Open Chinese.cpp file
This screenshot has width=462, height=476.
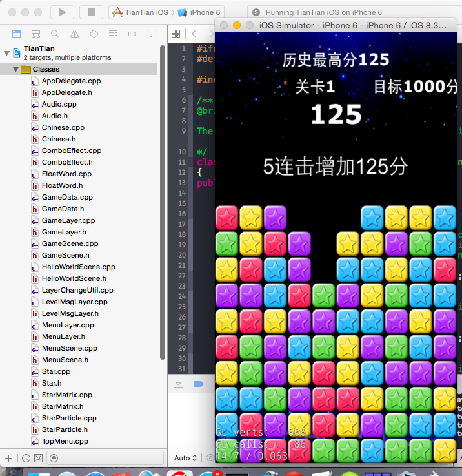(63, 127)
